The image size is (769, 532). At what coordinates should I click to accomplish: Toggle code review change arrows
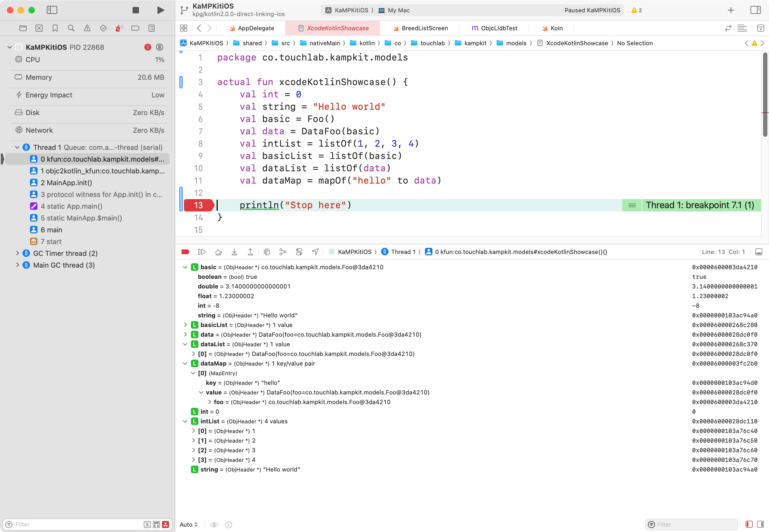pos(728,28)
